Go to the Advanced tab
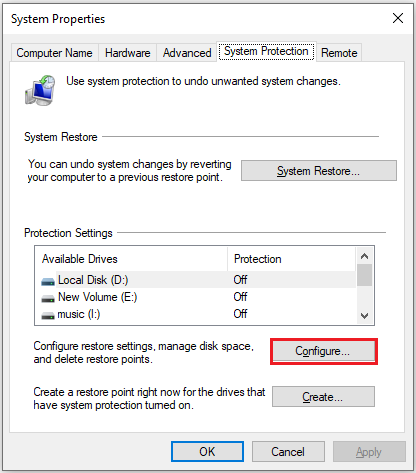The height and width of the screenshot is (473, 416). [187, 53]
